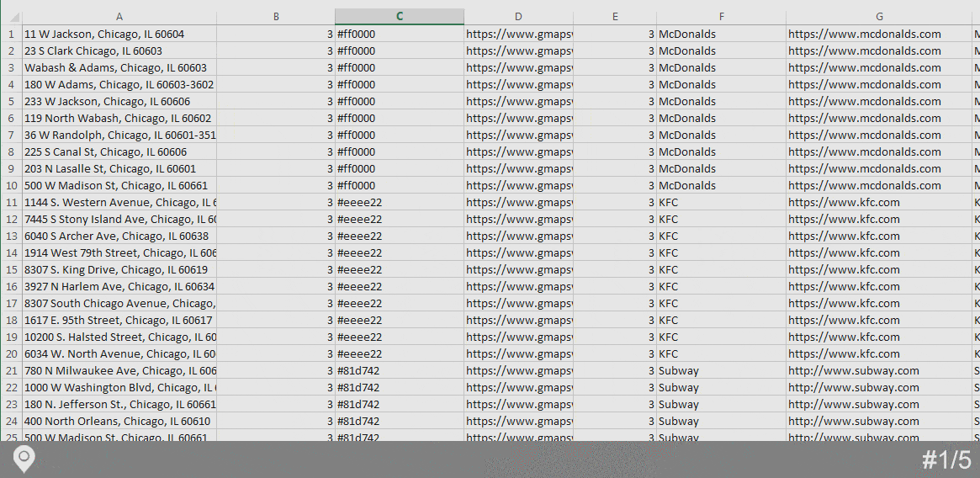The height and width of the screenshot is (478, 980).
Task: Click kfc.com URL in row 12
Action: tap(879, 219)
